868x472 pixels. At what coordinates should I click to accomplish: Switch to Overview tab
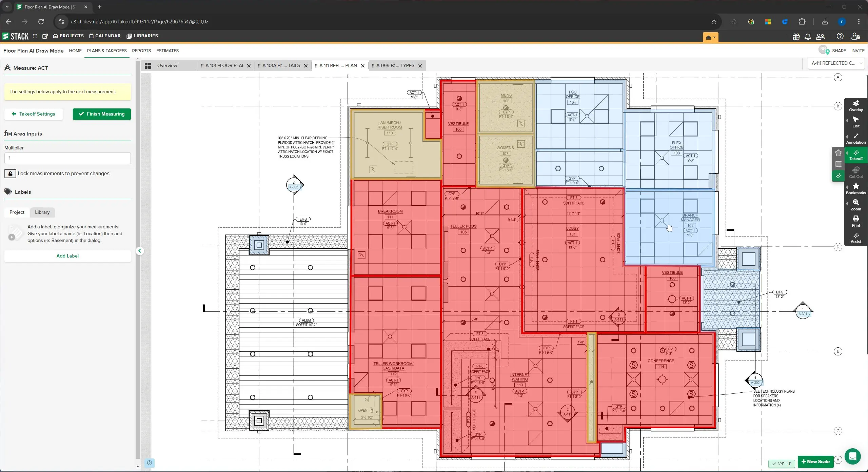tap(167, 65)
